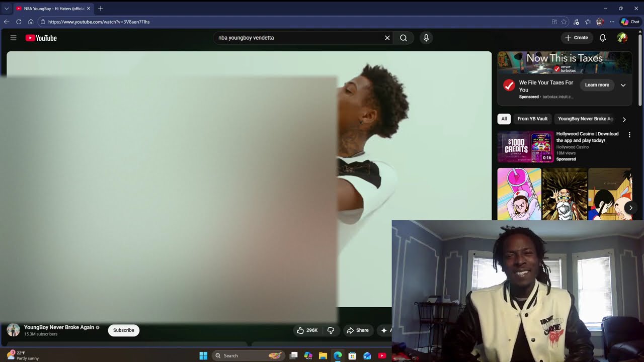Add this page to favorites star

[564, 22]
